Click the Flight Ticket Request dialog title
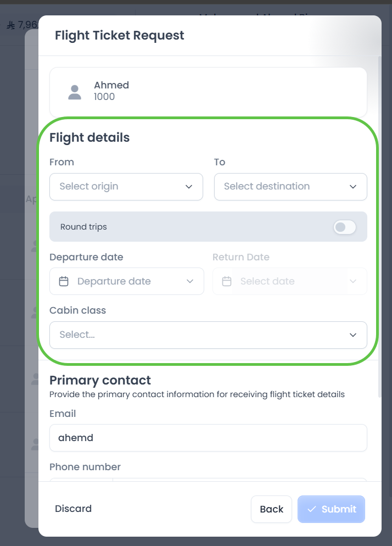 click(x=119, y=35)
